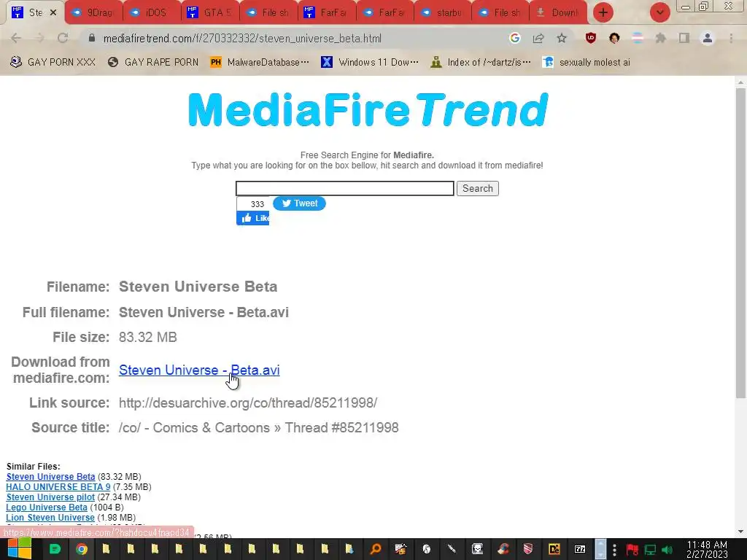Viewport: 747px width, 560px height.
Task: Open the striped flag extension icon
Action: (638, 38)
